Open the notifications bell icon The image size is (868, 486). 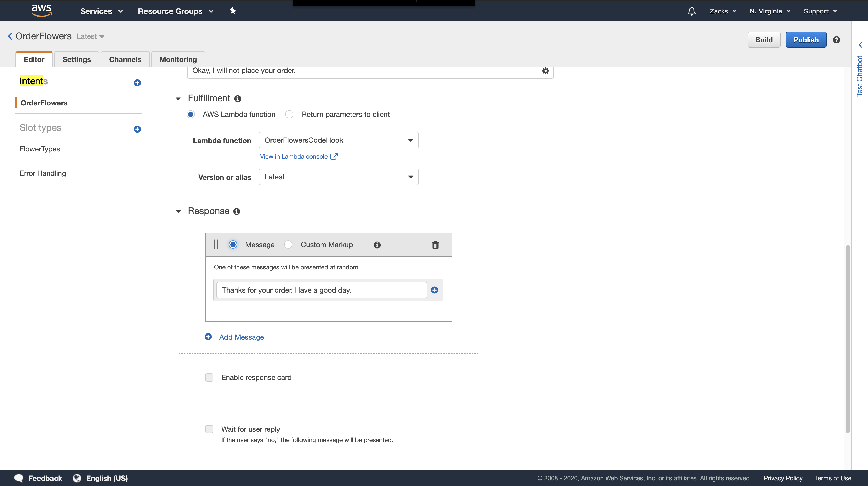(692, 11)
